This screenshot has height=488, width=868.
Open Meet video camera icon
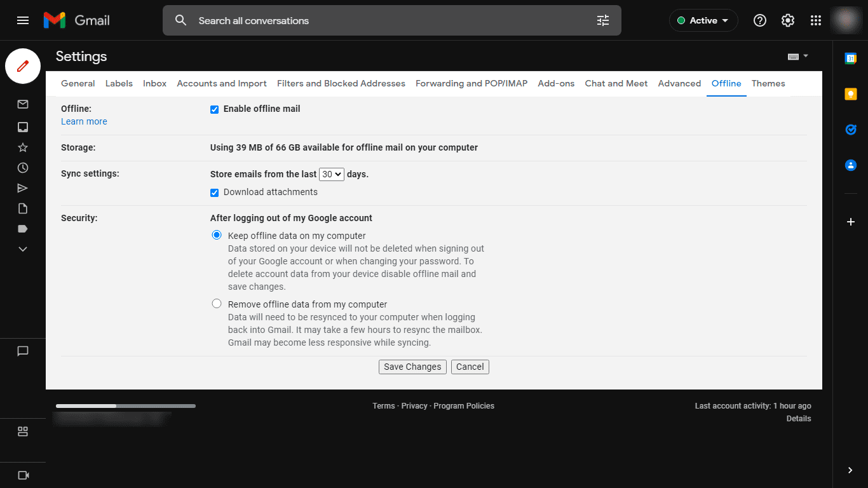[x=23, y=475]
